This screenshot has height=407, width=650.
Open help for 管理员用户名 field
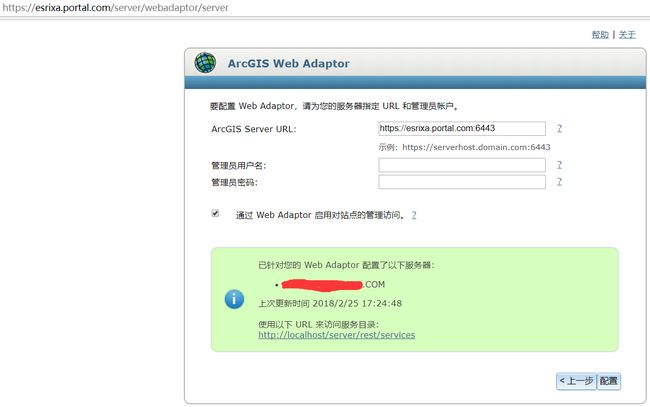(559, 165)
